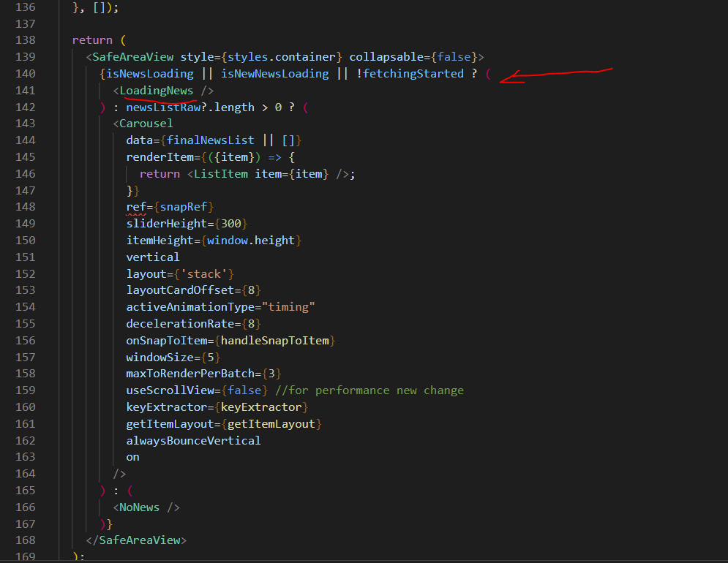Click the fetchingStarted variable
The width and height of the screenshot is (728, 563).
(413, 73)
